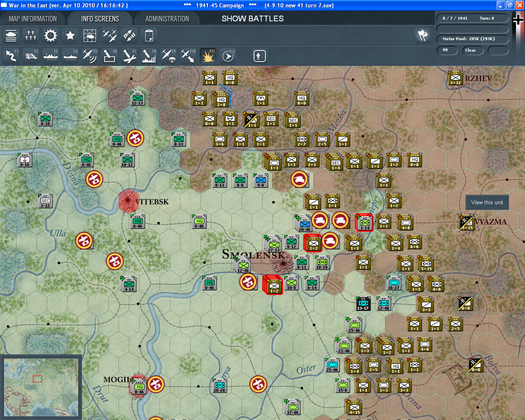Select German unit 10-12

point(127,160)
